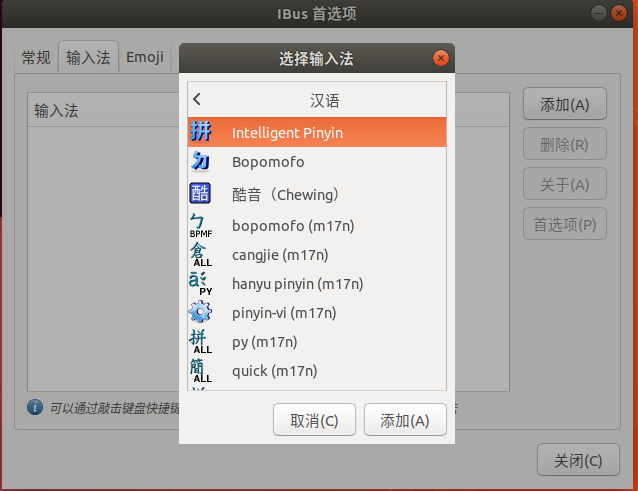The height and width of the screenshot is (491, 638).
Task: Click the BPMF bopomofo (m17n) icon
Action: point(201,225)
